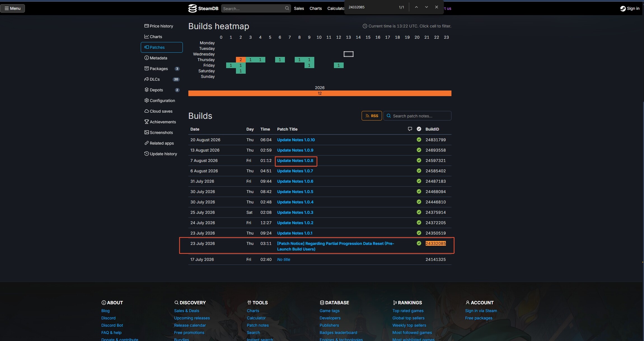Close the browser find bar
Screen dimensions: 644x341
[x=437, y=7]
